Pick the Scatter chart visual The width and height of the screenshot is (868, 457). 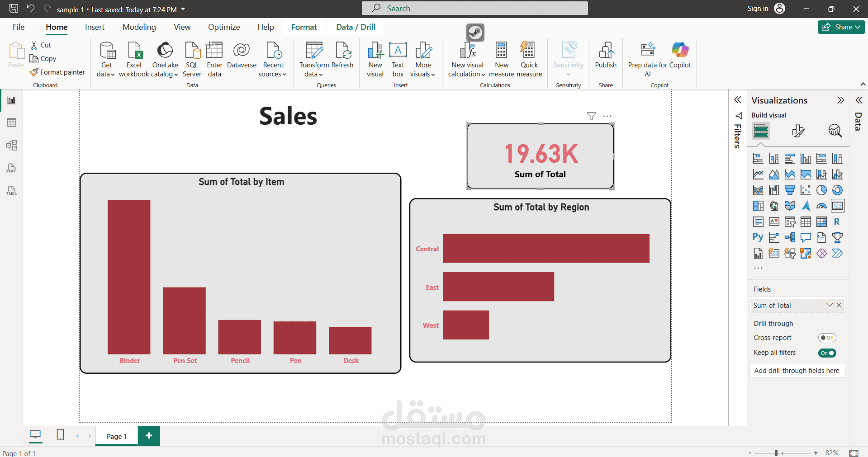pyautogui.click(x=806, y=190)
